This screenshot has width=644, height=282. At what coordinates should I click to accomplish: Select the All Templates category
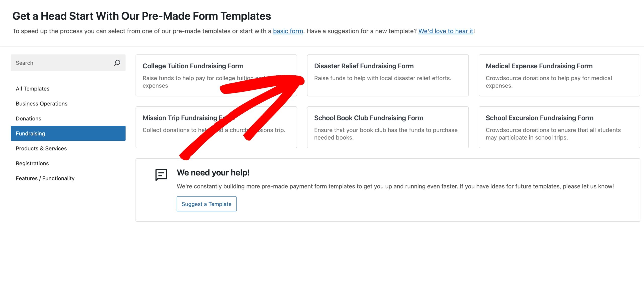(x=32, y=88)
